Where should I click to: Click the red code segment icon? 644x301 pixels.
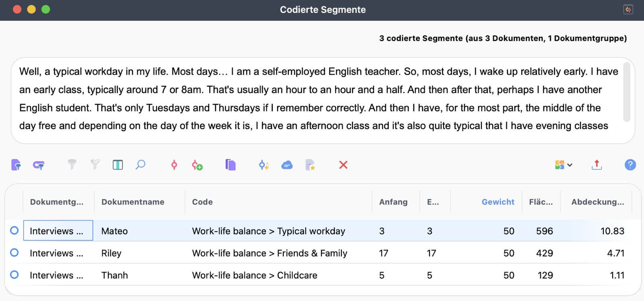tap(174, 165)
